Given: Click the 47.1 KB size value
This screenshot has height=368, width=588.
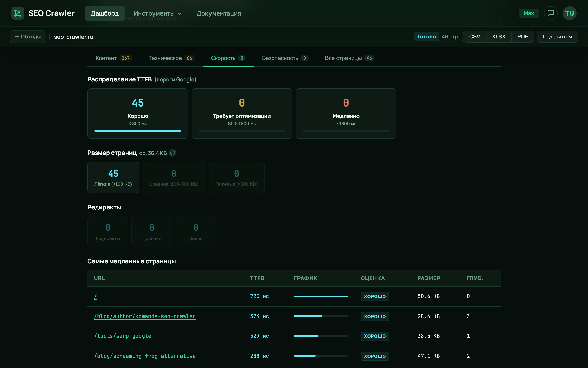Looking at the screenshot, I should click(429, 356).
